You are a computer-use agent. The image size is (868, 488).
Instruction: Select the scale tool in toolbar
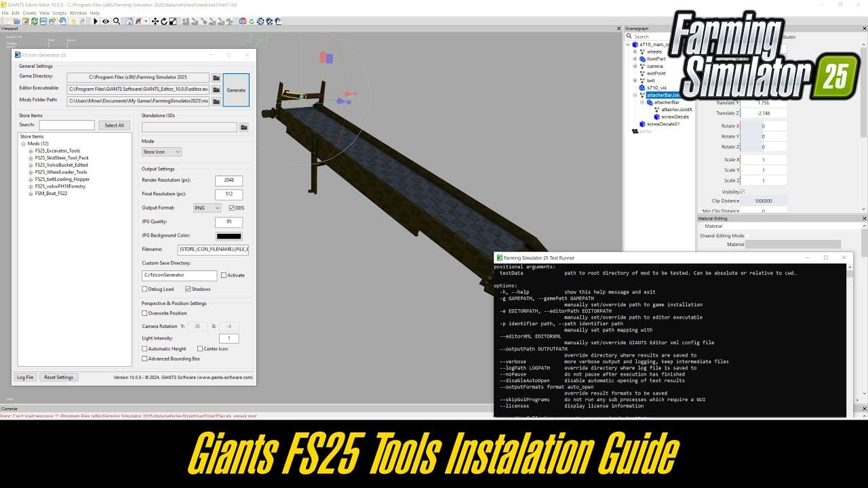174,21
